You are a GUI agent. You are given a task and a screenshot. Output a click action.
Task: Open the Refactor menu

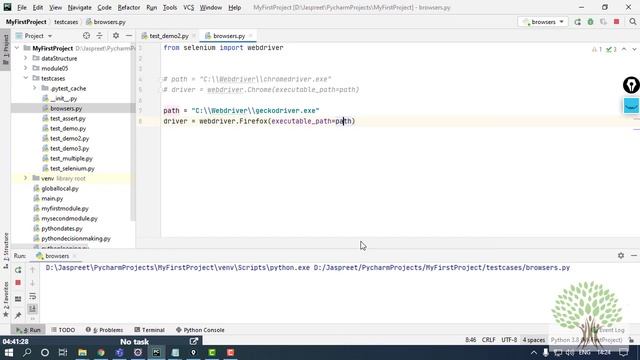pos(129,7)
